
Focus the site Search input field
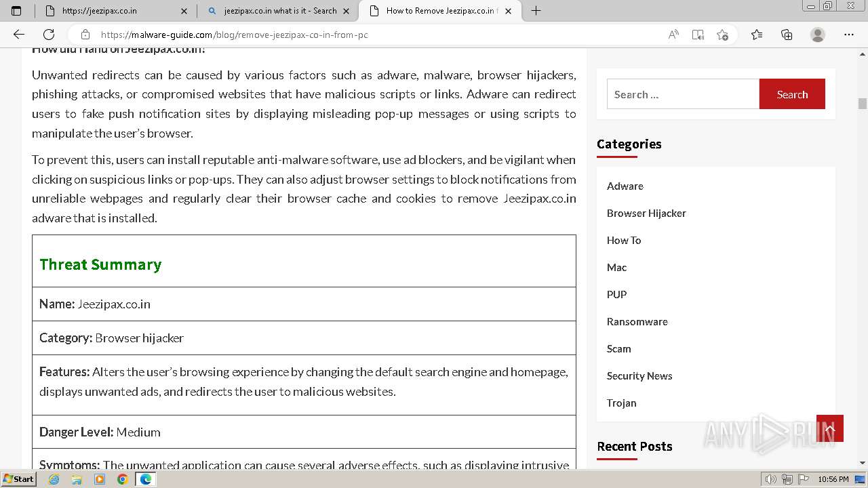pos(683,94)
